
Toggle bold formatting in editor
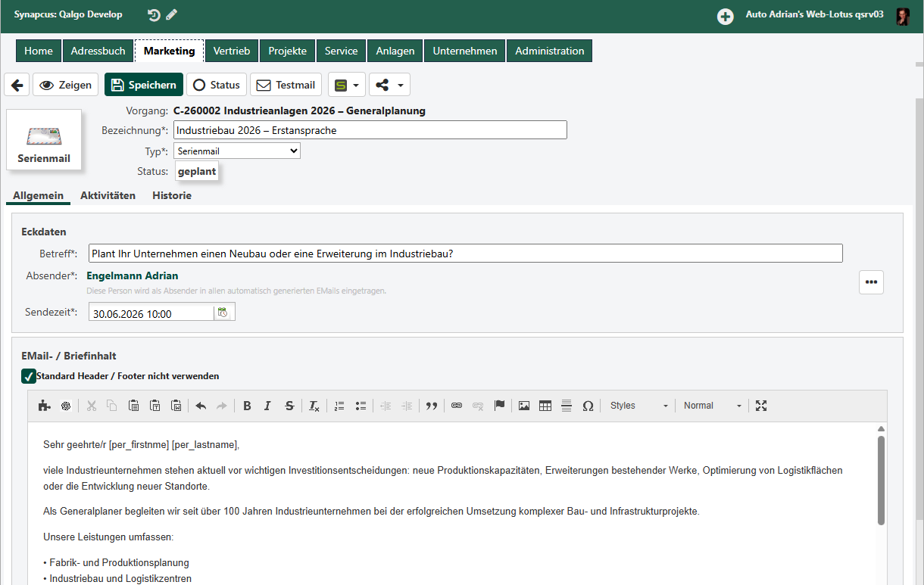(247, 406)
